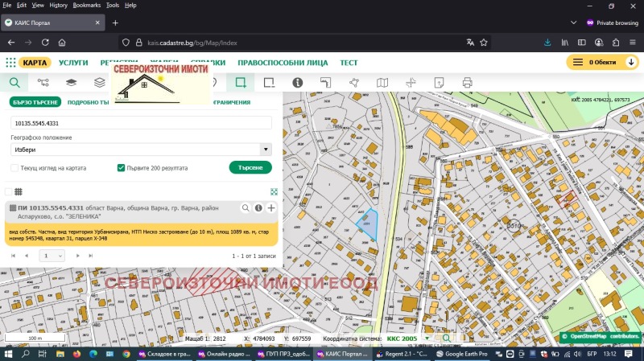Show info for parcel 10135.5545.4331
Screen dimensions: 644x361
[x=258, y=208]
